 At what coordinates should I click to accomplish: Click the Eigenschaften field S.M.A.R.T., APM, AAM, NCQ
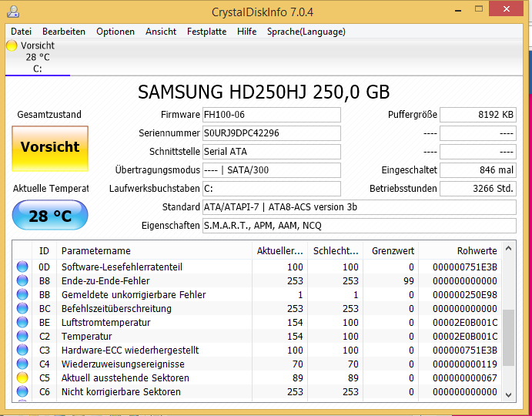[360, 226]
